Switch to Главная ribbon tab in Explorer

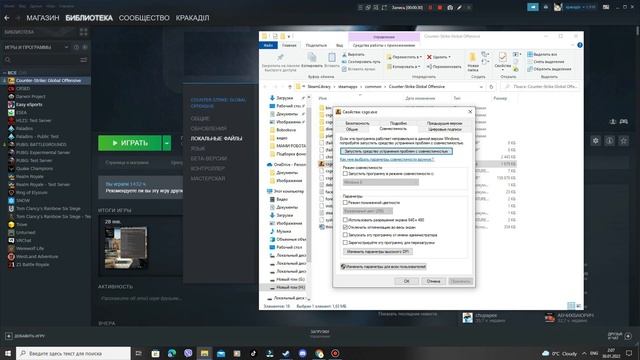point(289,45)
